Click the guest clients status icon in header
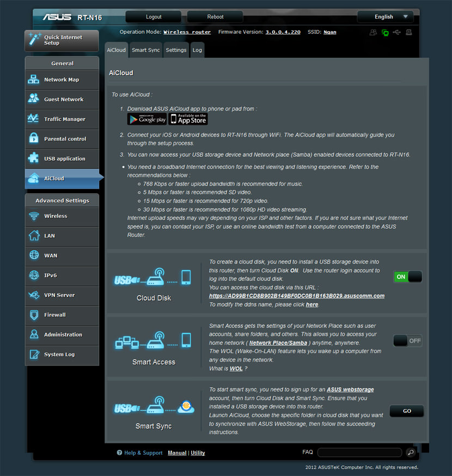This screenshot has width=452, height=476. point(373,32)
